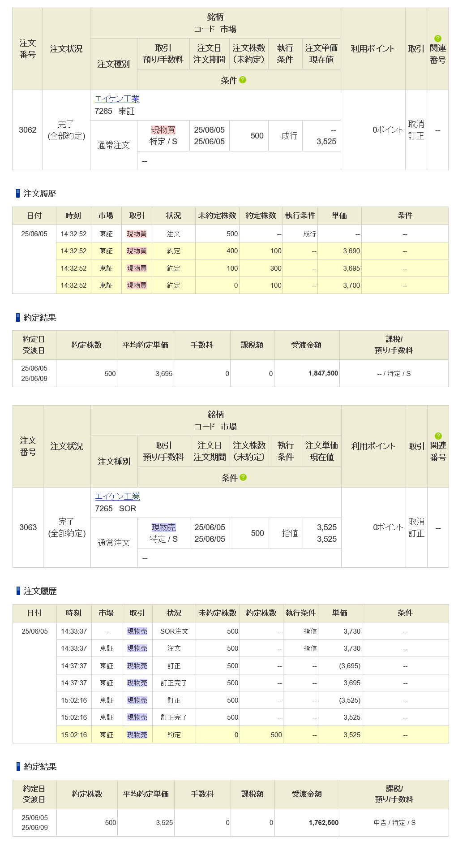Click the help icon beside 条件 in order 3062 header
Viewport: 471px width, 868px height.
tap(243, 80)
